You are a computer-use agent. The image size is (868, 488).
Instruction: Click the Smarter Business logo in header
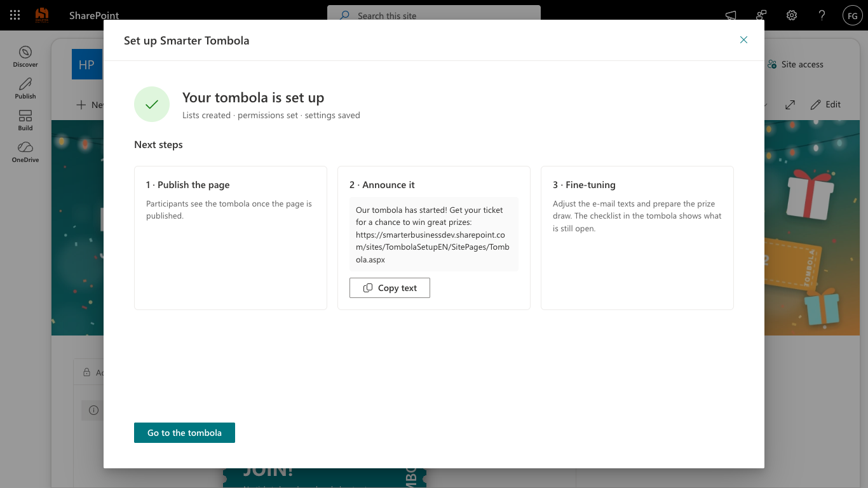(42, 15)
